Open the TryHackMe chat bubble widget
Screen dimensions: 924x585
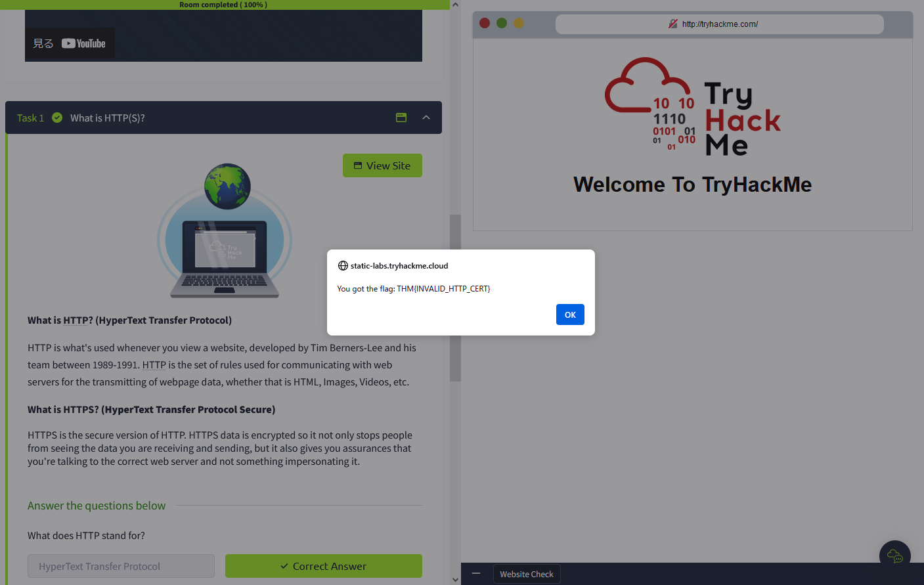(x=894, y=555)
